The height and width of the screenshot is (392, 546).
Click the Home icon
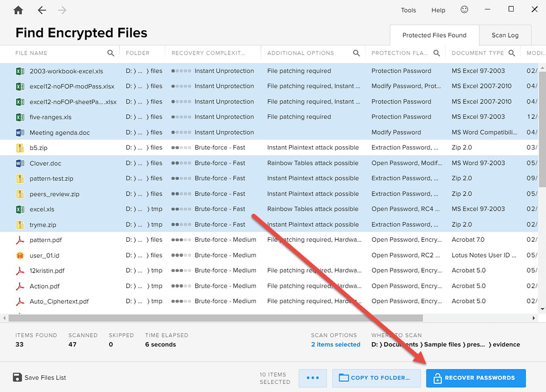coord(18,10)
